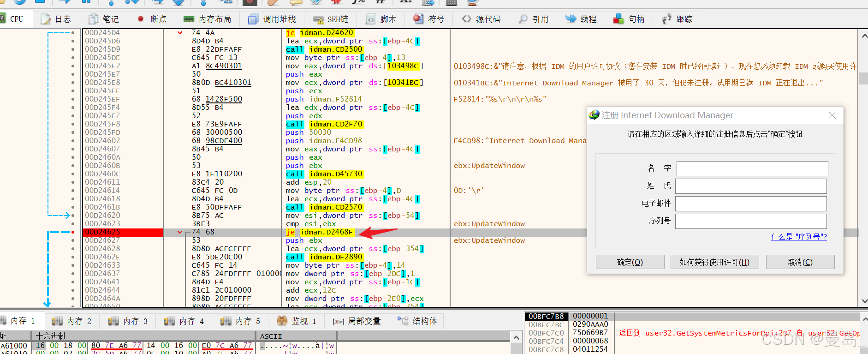Toggle breakpoint dot at 00D245D6
This screenshot has width=868, height=354.
click(x=73, y=41)
